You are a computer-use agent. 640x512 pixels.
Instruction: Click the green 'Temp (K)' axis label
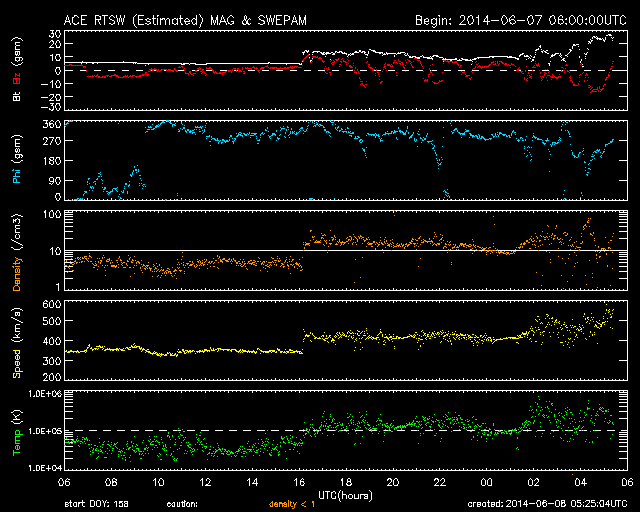[17, 433]
